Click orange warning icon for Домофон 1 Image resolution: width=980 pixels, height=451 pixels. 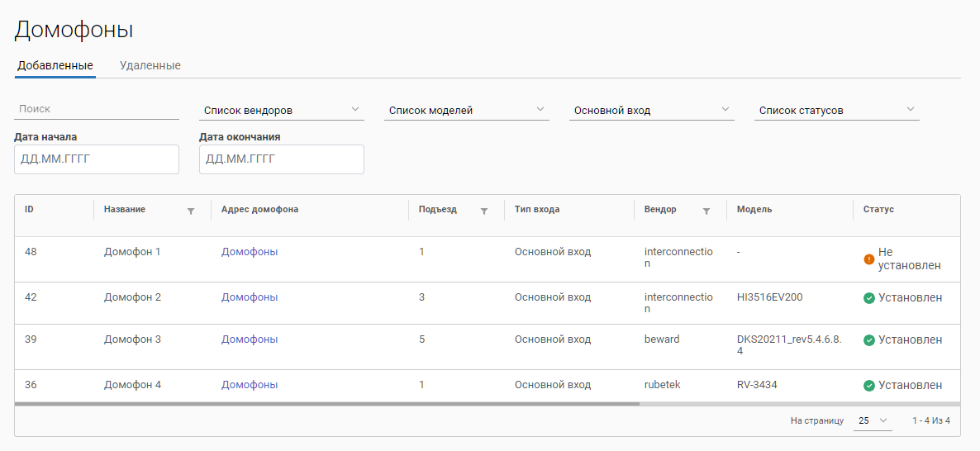tap(869, 259)
